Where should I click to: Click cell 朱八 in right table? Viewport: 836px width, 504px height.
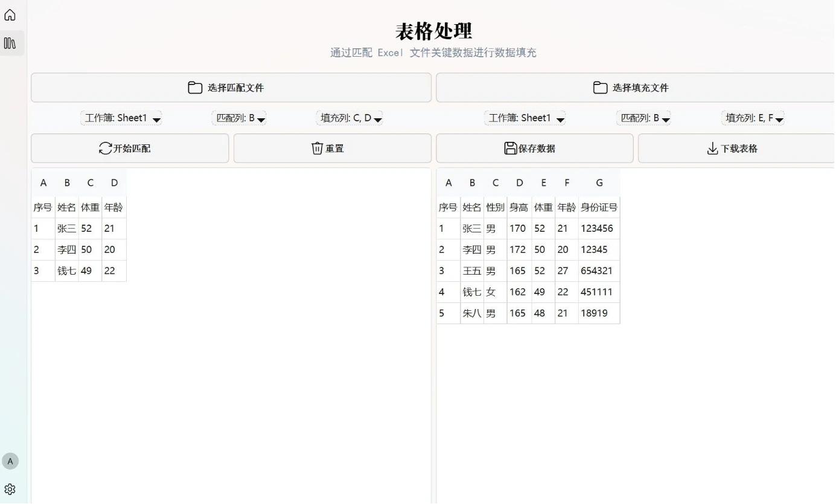(472, 313)
